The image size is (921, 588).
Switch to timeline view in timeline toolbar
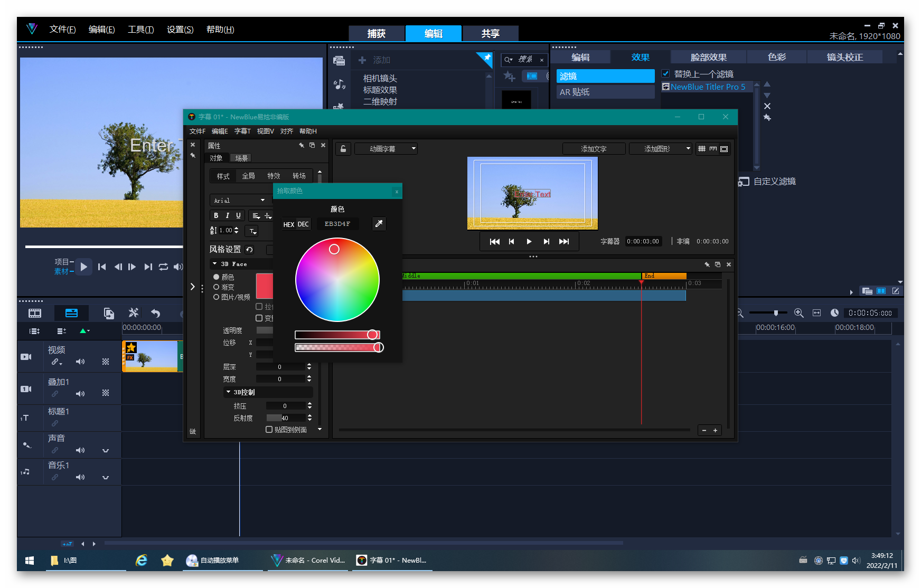[x=71, y=313]
